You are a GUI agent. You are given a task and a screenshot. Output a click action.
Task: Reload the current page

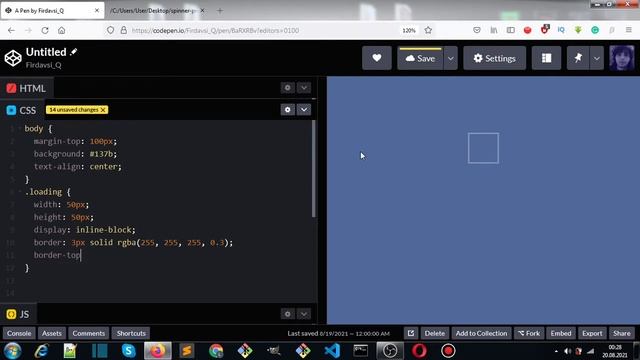coord(45,30)
